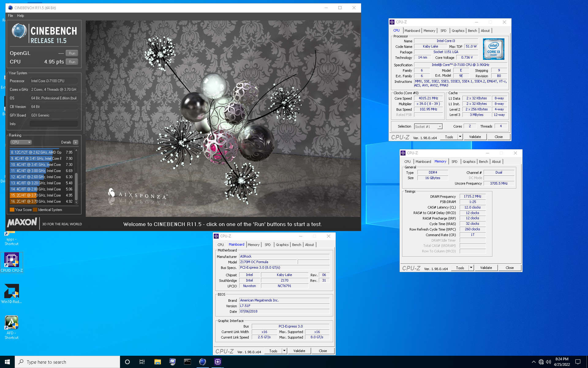
Task: Show hidden tray icons chevron
Action: [534, 362]
